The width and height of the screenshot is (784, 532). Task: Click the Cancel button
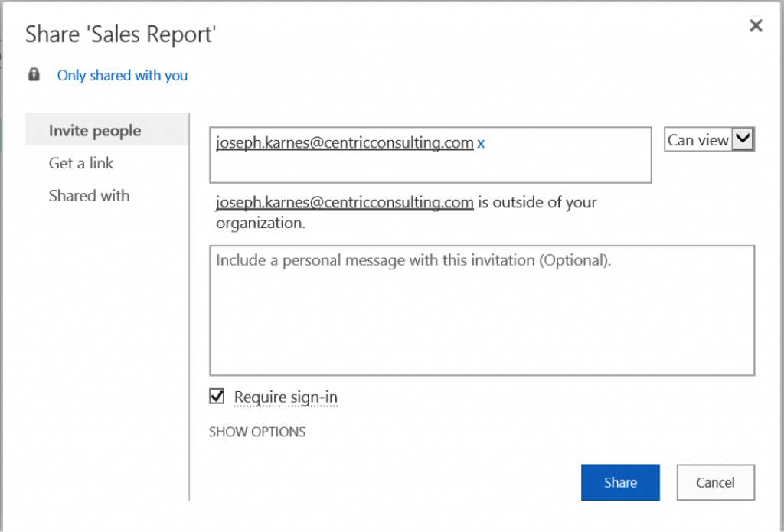(x=716, y=482)
